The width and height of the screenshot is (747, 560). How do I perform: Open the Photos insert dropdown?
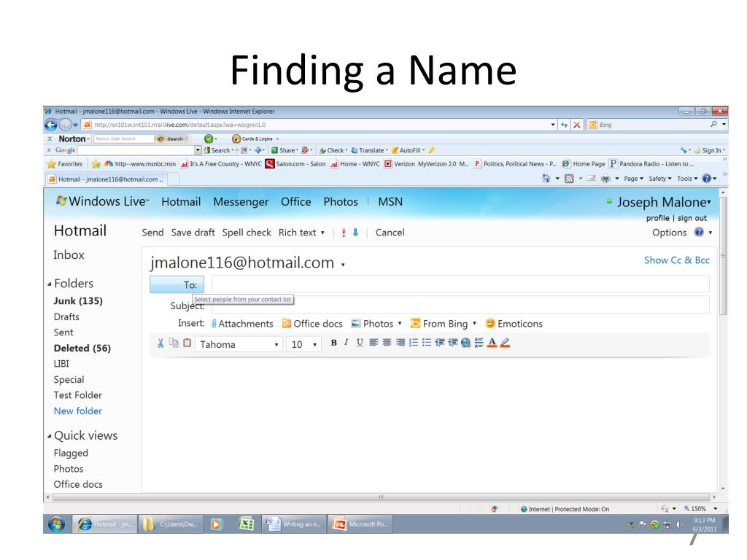[x=376, y=324]
